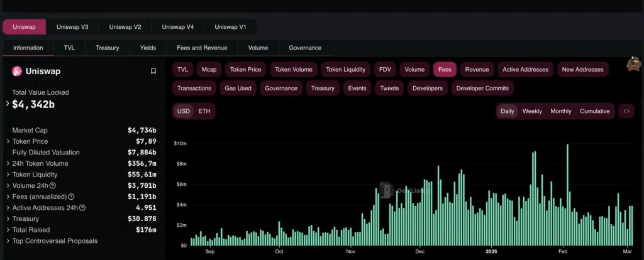Viewport: 644px width, 260px height.
Task: Click the tallest fee bar in early February
Action: [568, 195]
